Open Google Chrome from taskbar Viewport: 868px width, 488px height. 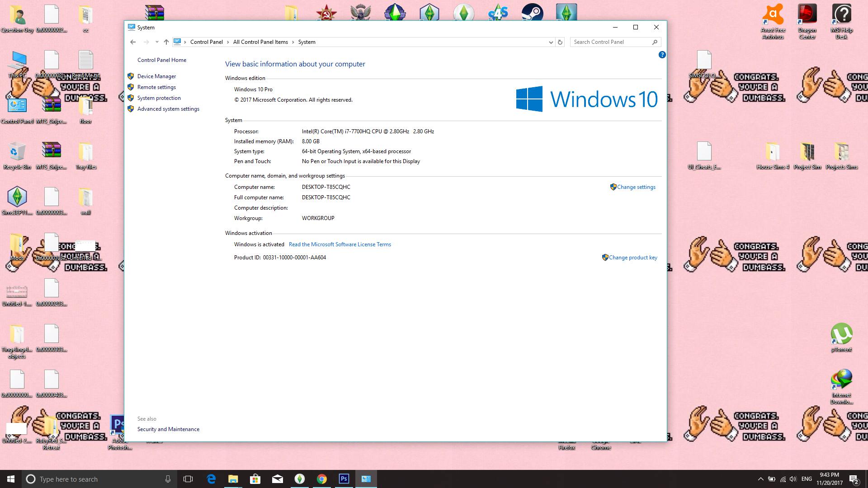(x=321, y=479)
